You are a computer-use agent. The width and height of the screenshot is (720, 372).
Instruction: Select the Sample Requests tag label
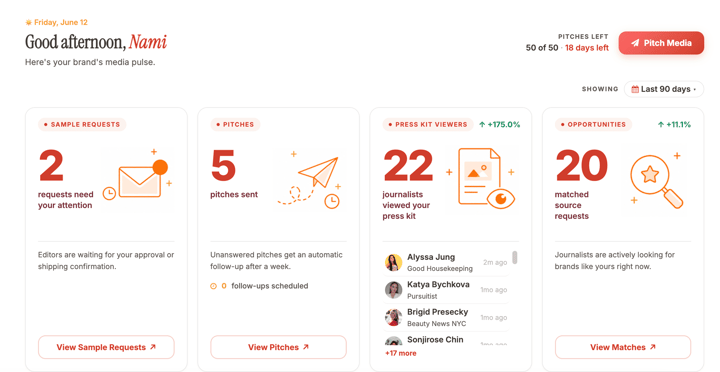click(82, 124)
